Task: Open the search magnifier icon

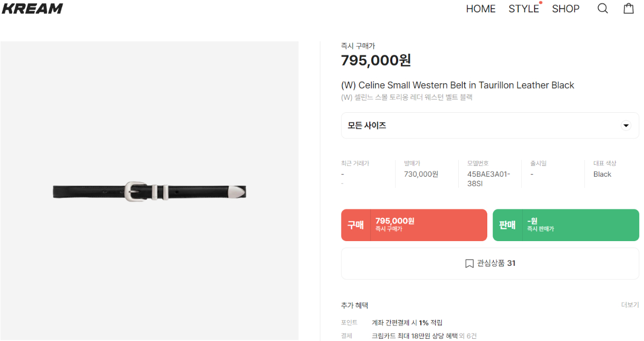Action: (603, 9)
